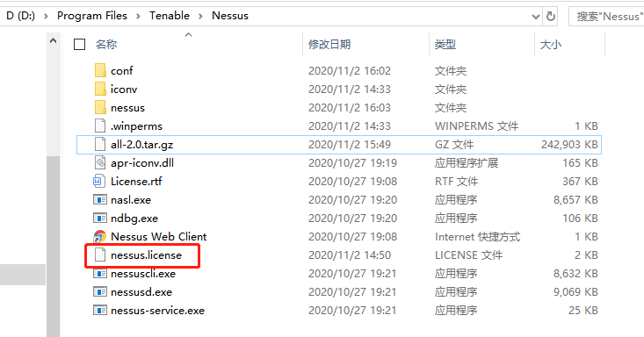Image resolution: width=644 pixels, height=337 pixels.
Task: Select the nessus-service.exe file name
Action: [x=158, y=311]
